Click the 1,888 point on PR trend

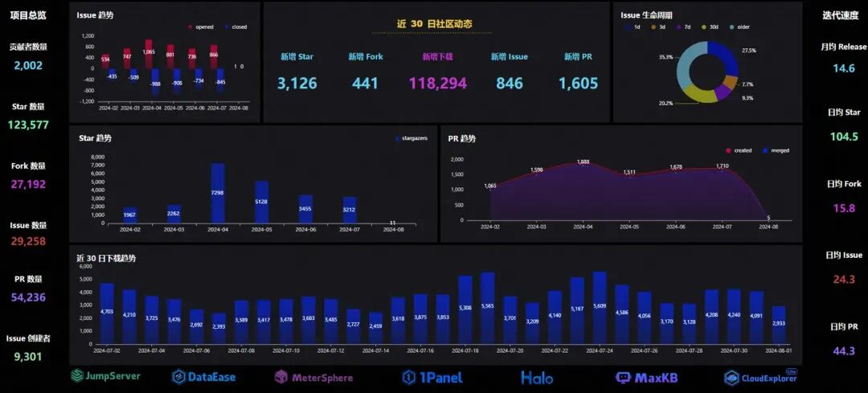[x=583, y=162]
